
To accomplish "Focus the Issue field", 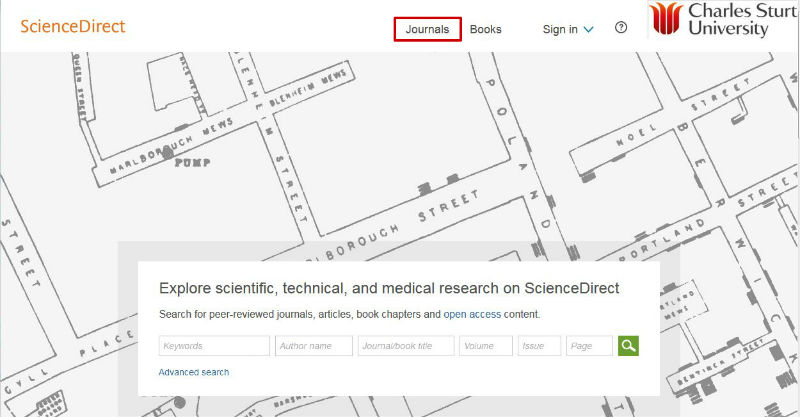I will [539, 346].
